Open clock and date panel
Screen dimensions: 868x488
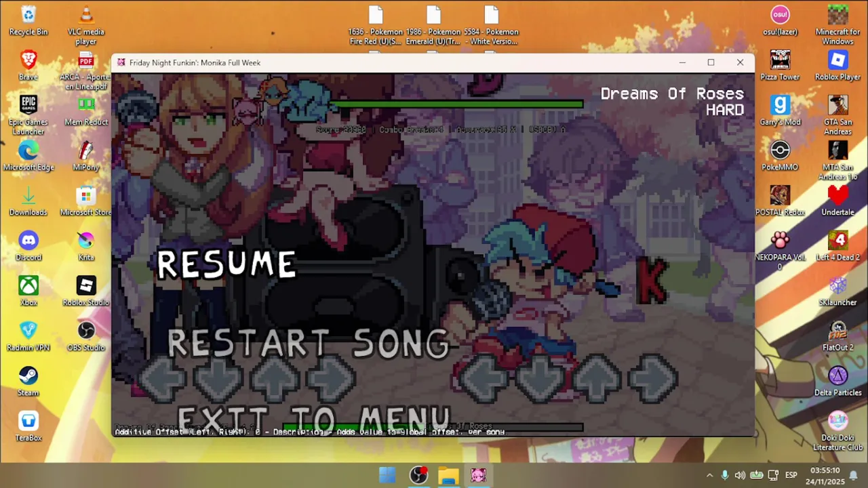click(x=825, y=475)
